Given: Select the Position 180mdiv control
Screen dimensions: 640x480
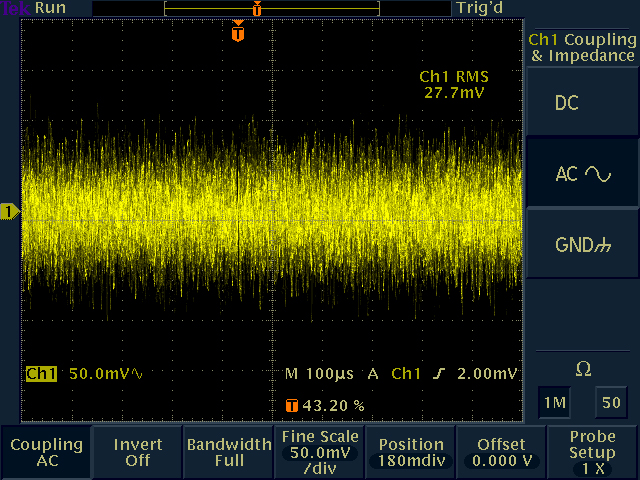Looking at the screenshot, I should [x=411, y=452].
